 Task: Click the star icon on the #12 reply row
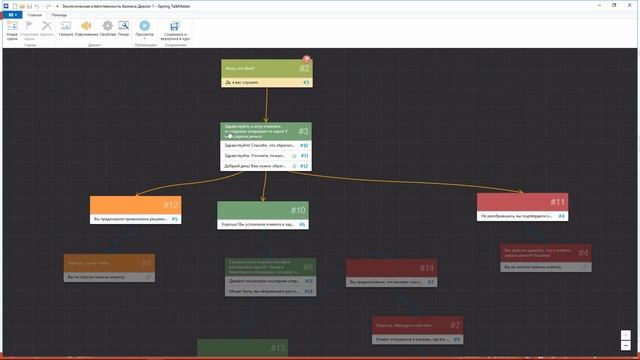point(294,166)
